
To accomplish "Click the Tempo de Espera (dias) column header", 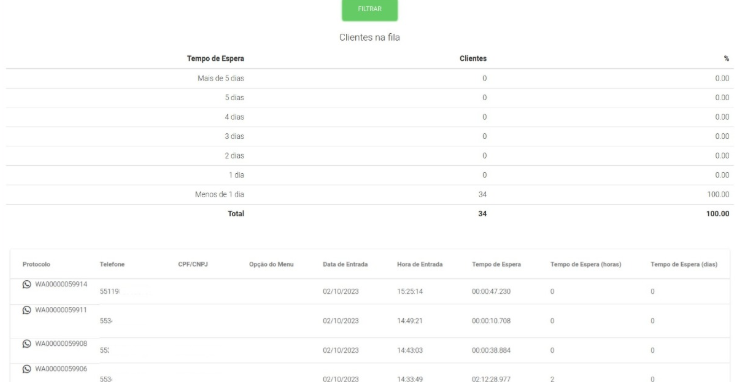I will tap(684, 264).
